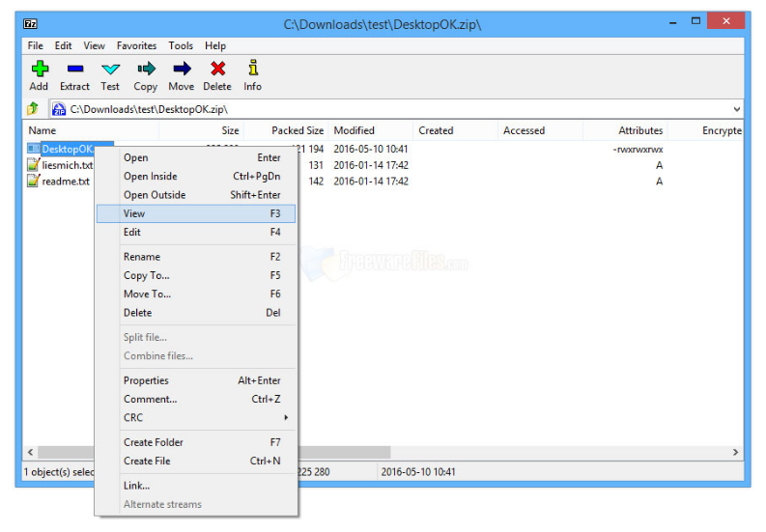Maximize the 7-Zip window
The width and height of the screenshot is (766, 532).
point(695,21)
